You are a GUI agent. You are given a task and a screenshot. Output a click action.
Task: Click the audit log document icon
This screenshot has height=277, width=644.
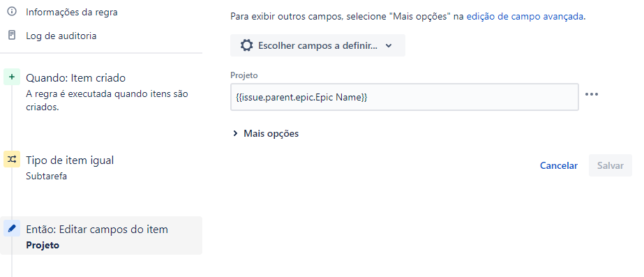[12, 36]
